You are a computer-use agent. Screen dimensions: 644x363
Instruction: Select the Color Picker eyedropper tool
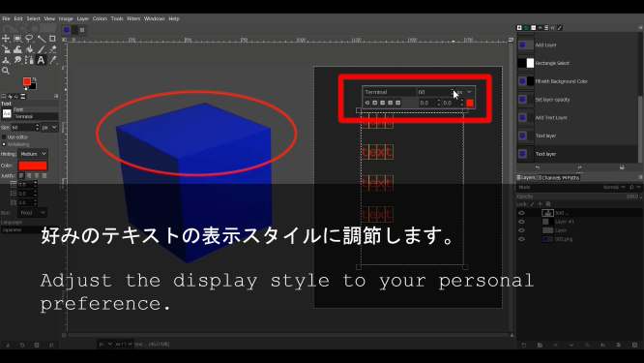[x=52, y=60]
